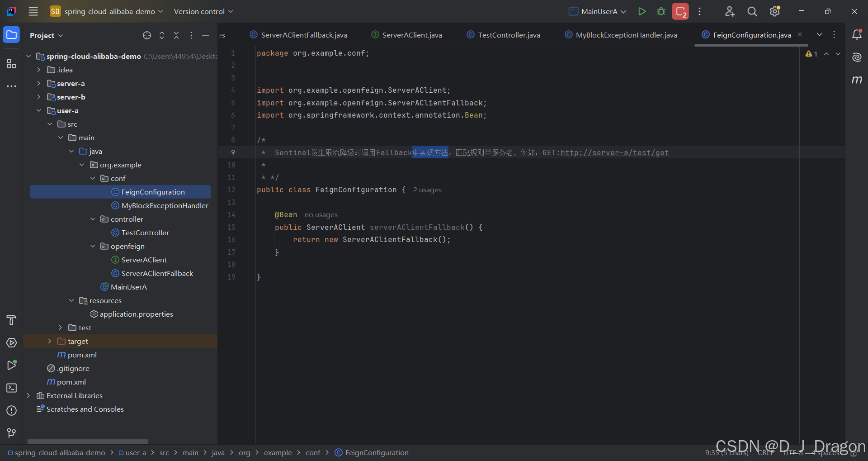868x461 pixels.
Task: Show editor tab options menu
Action: click(834, 35)
